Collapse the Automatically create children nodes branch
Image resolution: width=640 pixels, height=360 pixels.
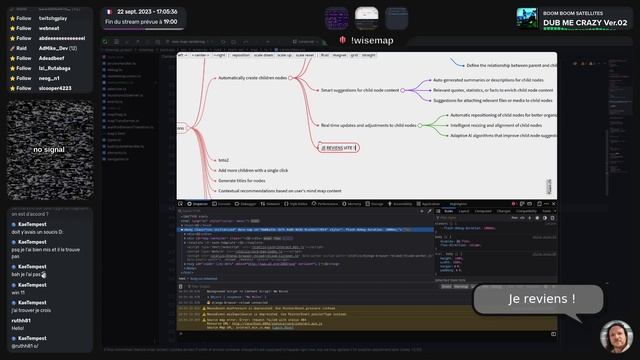(x=290, y=78)
